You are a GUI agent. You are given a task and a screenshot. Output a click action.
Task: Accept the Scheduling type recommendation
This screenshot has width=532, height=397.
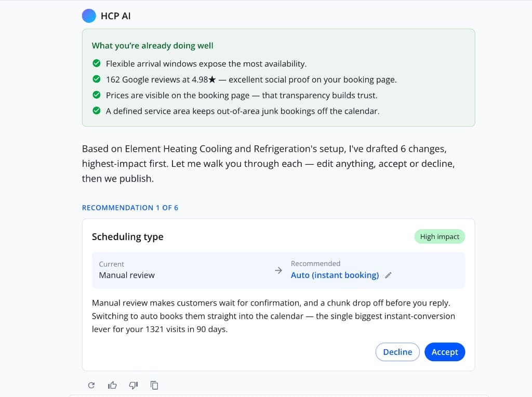tap(445, 352)
